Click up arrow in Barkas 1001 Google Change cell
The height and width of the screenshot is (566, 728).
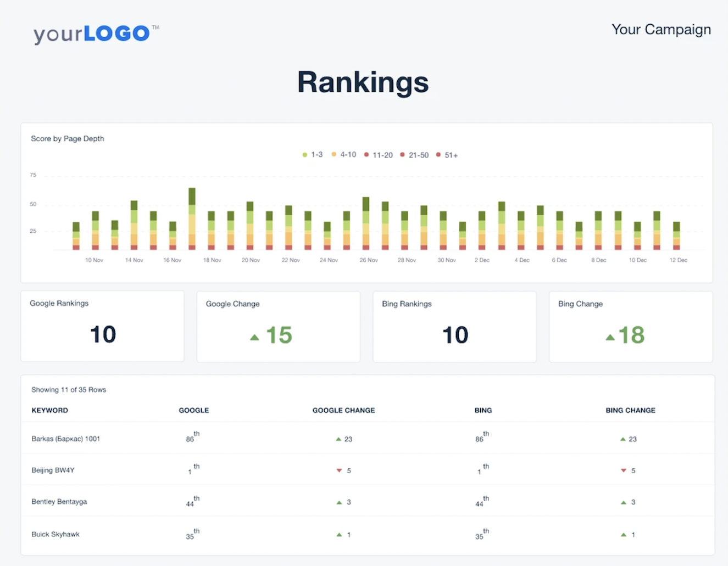pyautogui.click(x=338, y=439)
